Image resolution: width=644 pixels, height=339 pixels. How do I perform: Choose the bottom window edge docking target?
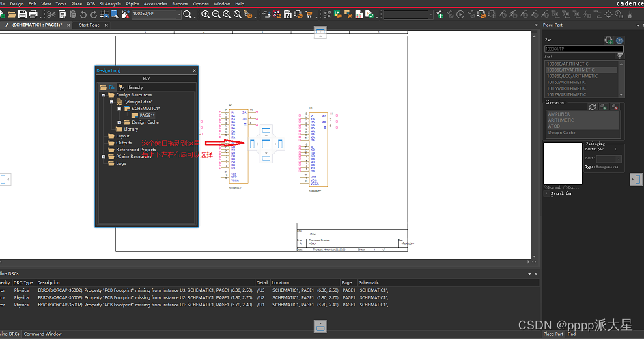(x=320, y=326)
